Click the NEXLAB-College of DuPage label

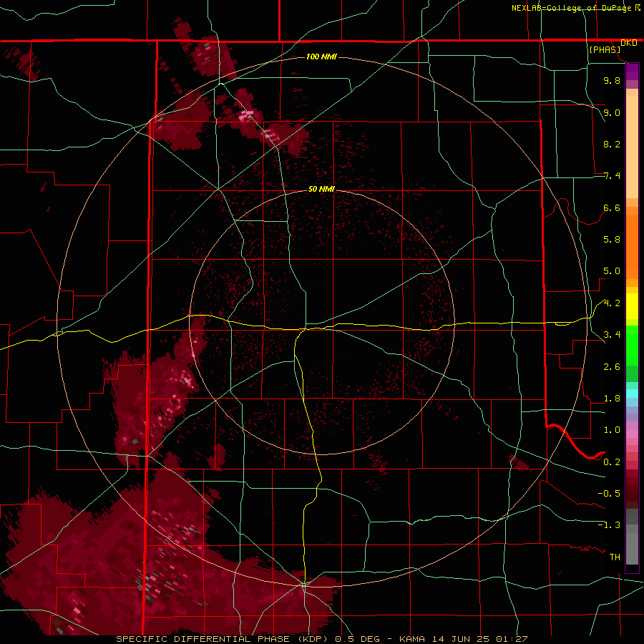coord(572,8)
